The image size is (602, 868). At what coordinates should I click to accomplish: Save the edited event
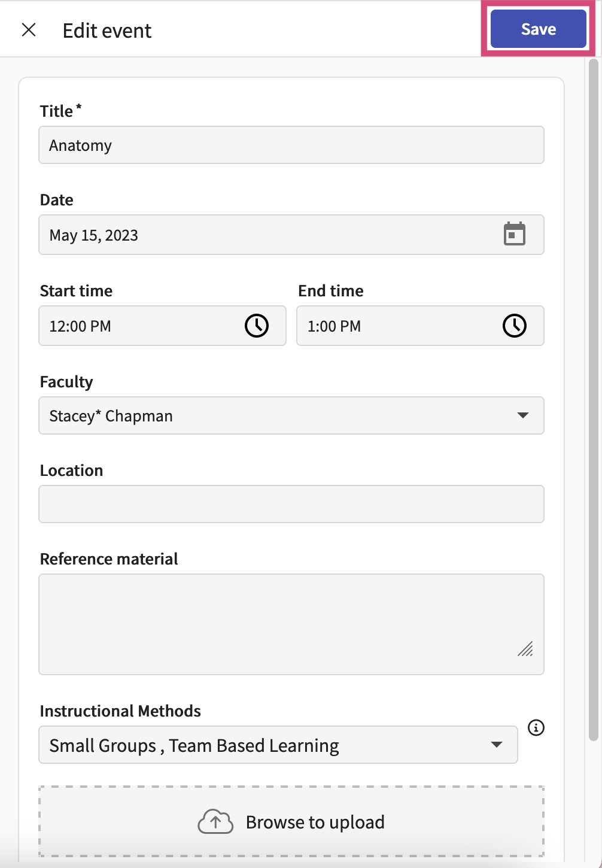click(537, 28)
